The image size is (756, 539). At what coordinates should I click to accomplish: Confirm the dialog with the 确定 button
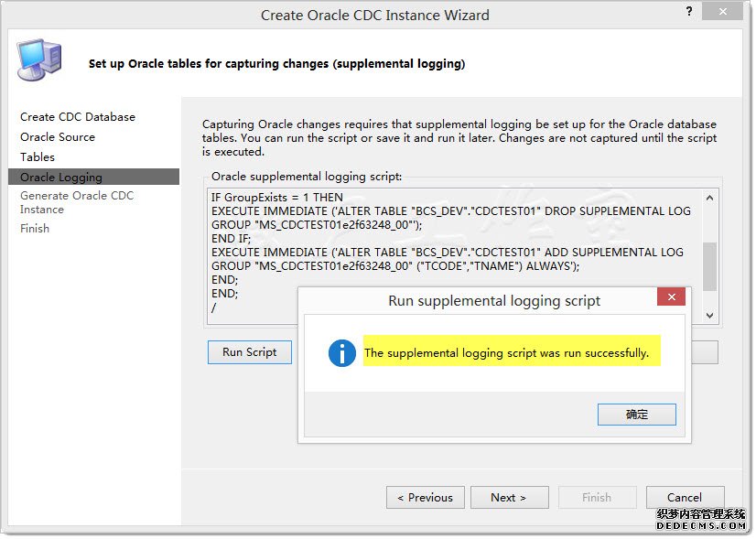[x=636, y=415]
